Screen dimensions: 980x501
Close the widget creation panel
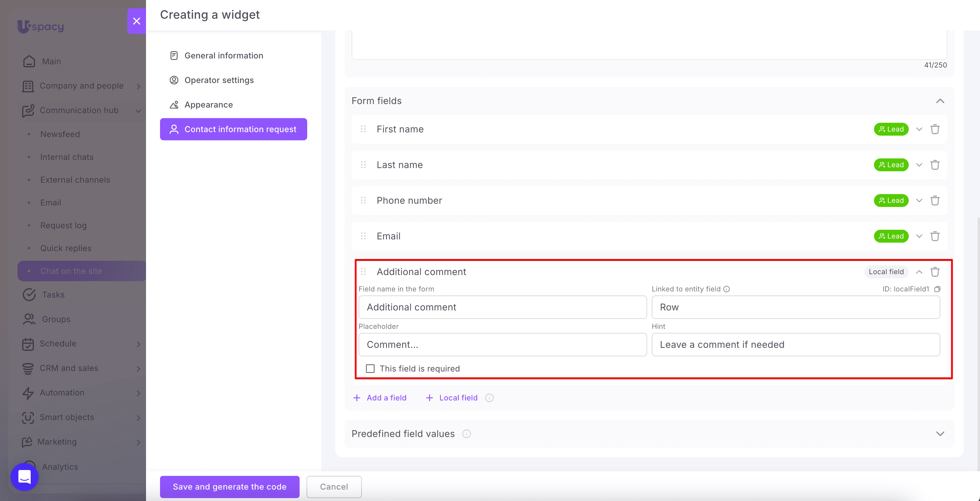click(x=137, y=21)
